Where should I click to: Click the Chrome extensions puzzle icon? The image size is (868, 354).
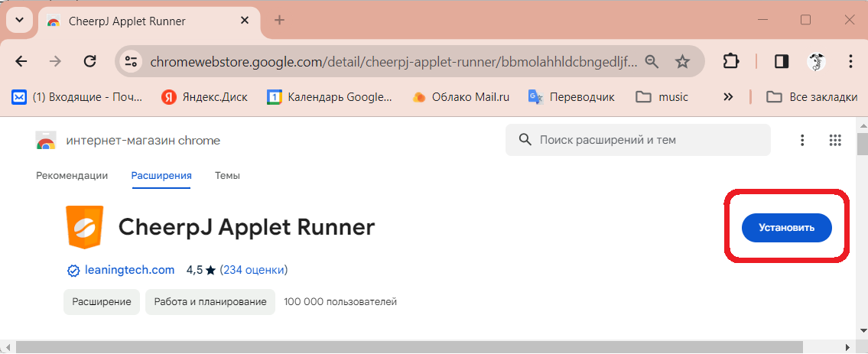tap(731, 61)
